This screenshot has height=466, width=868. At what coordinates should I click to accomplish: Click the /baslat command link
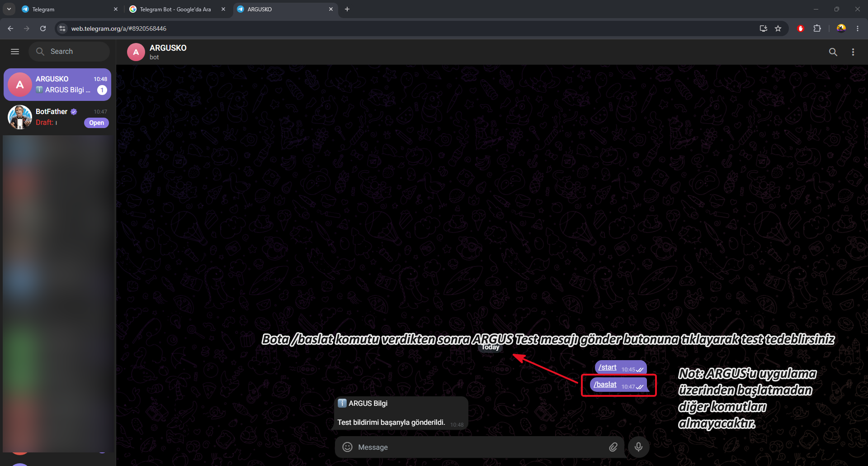tap(605, 385)
